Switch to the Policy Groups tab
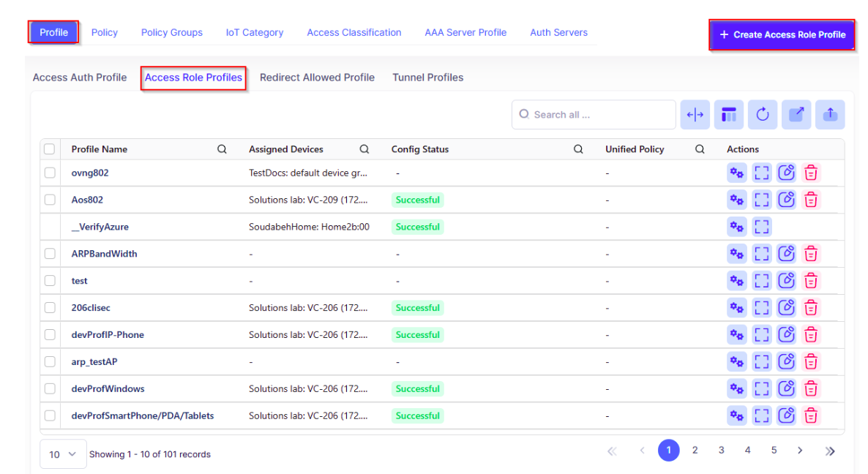Viewport: 868px width, 474px height. 171,33
